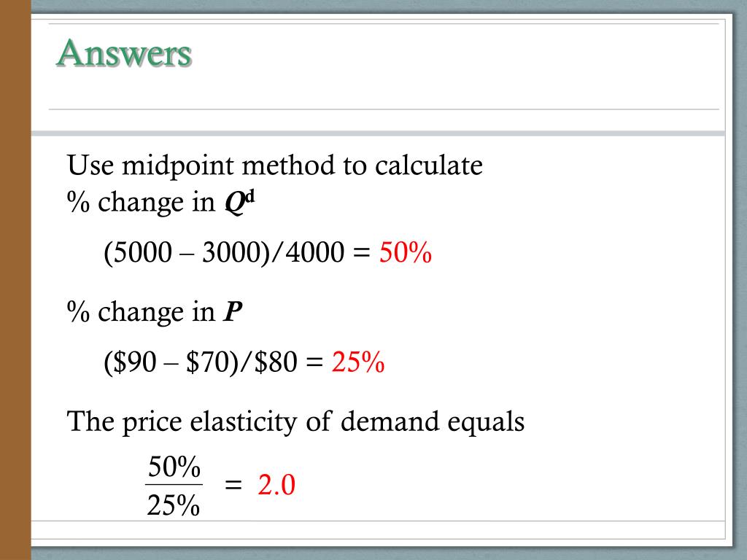Click the red 50% result
The image size is (747, 560).
406,252
